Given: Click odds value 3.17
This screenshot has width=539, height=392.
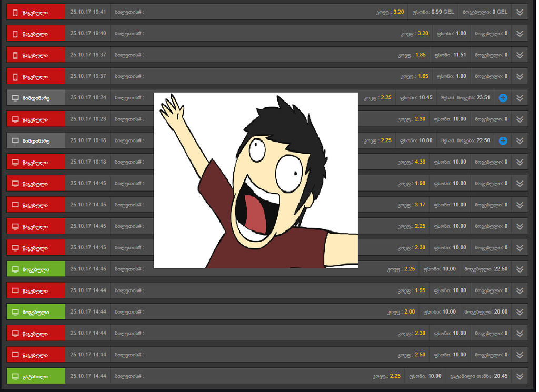Looking at the screenshot, I should (420, 205).
